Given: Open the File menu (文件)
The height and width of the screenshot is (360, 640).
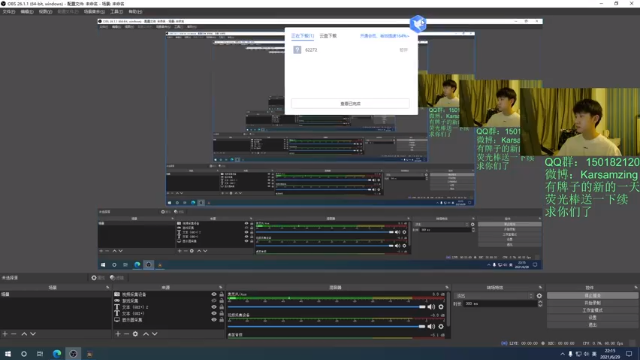Looking at the screenshot, I should [9, 12].
